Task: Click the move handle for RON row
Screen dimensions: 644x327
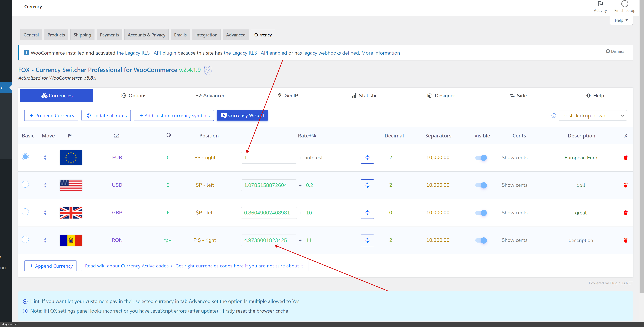Action: pyautogui.click(x=45, y=240)
